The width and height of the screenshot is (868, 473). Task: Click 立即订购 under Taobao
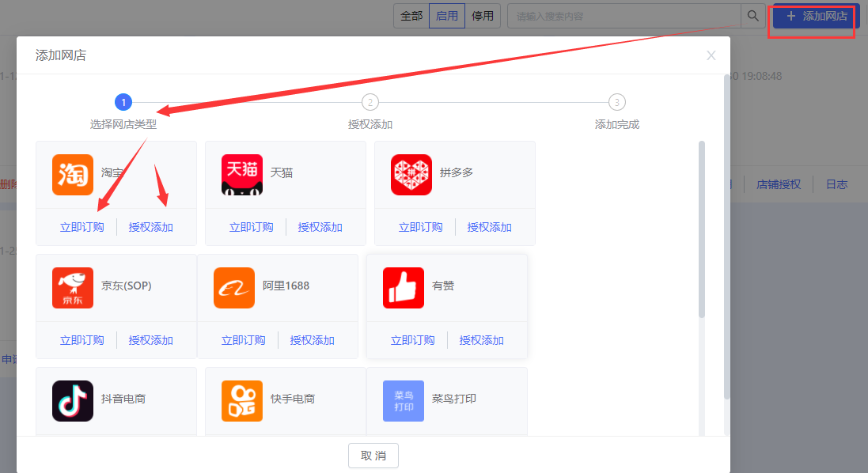click(82, 227)
